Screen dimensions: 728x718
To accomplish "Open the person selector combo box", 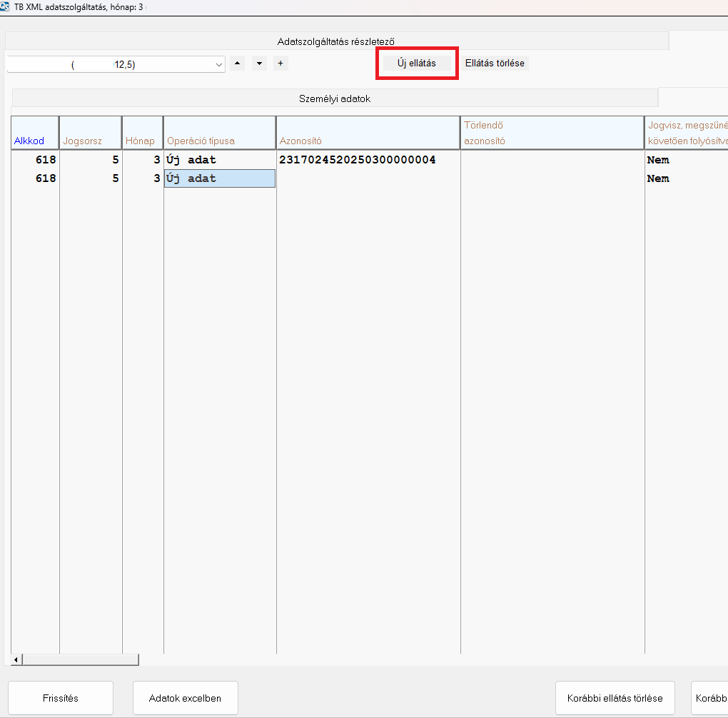I will click(x=116, y=64).
